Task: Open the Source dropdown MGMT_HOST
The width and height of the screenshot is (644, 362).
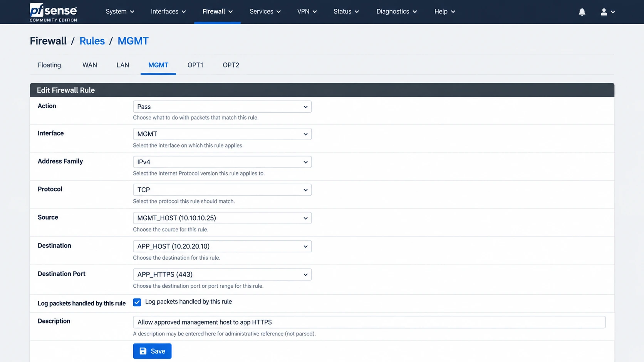Action: pos(222,218)
